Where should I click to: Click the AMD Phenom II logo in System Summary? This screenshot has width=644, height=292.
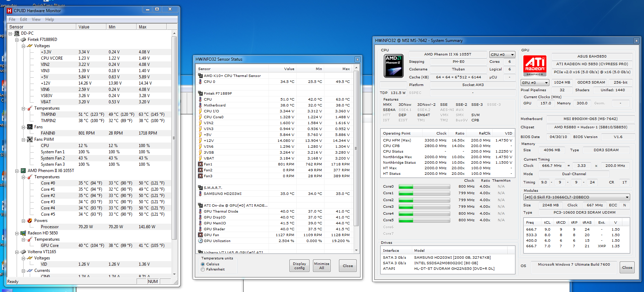(x=394, y=66)
